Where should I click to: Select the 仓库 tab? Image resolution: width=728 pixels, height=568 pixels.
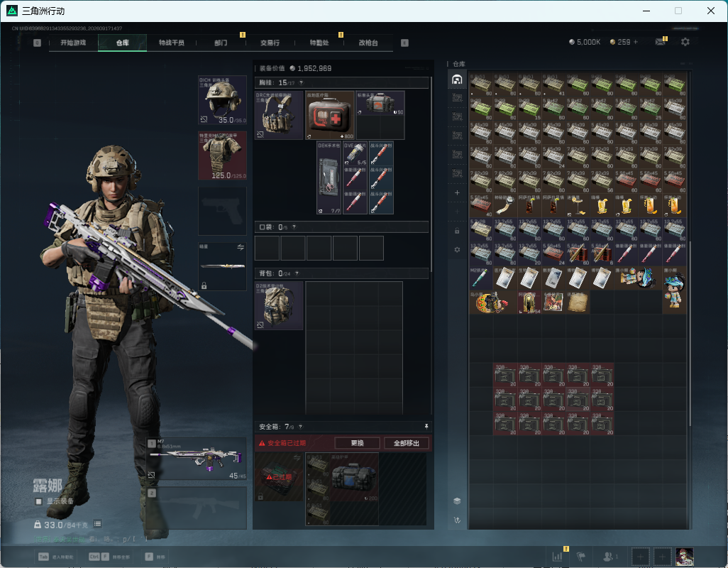pyautogui.click(x=123, y=43)
